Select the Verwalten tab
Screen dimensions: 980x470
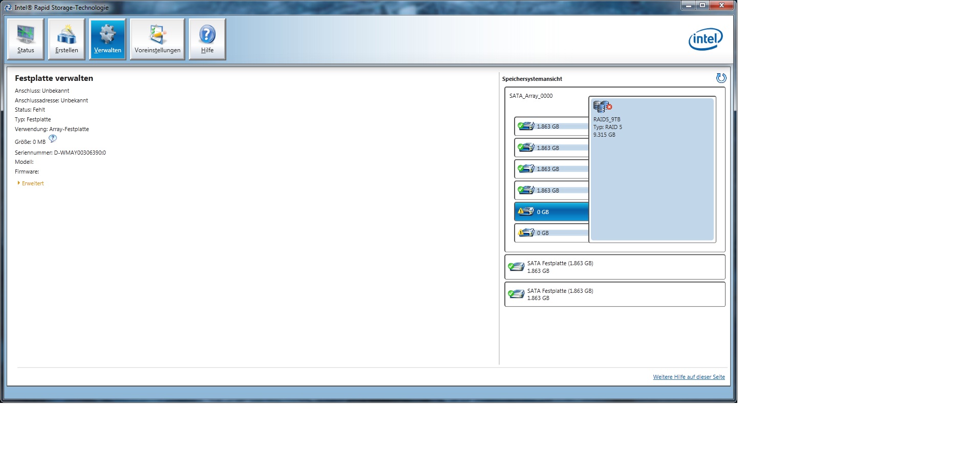(108, 39)
